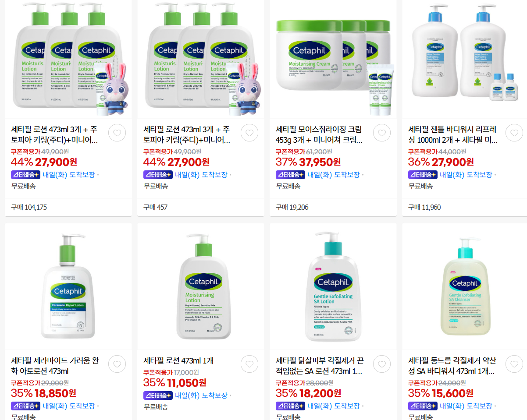Click star delivery badge under 11,050원 lotion
The height and width of the screenshot is (420, 527).
tap(158, 395)
